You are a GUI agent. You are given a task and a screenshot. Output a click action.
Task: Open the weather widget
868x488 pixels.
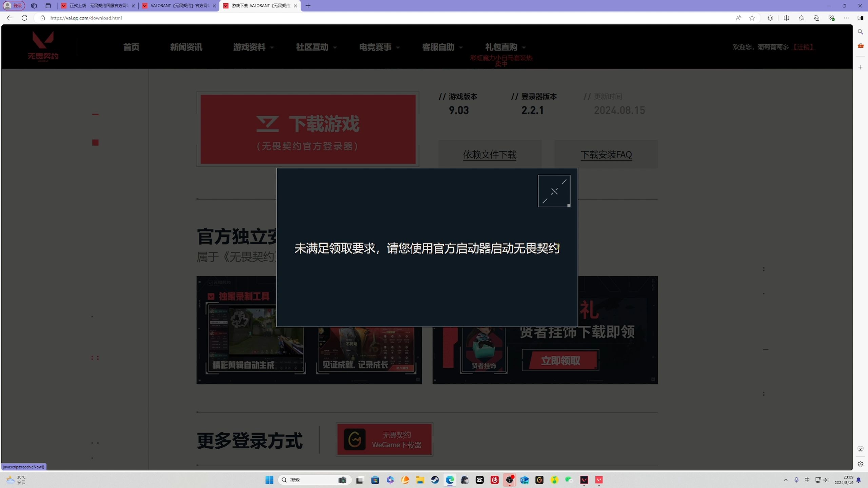[x=16, y=480]
